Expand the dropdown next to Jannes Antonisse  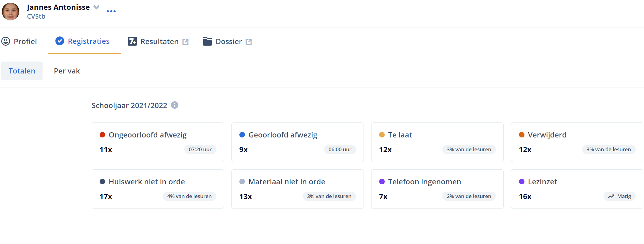(x=97, y=7)
